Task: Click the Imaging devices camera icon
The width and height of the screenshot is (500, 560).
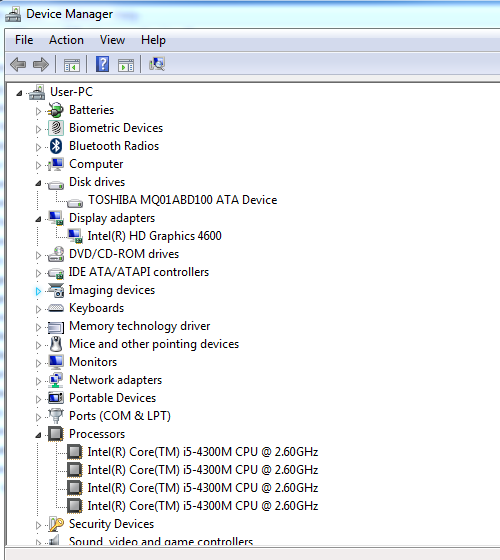Action: coord(56,290)
